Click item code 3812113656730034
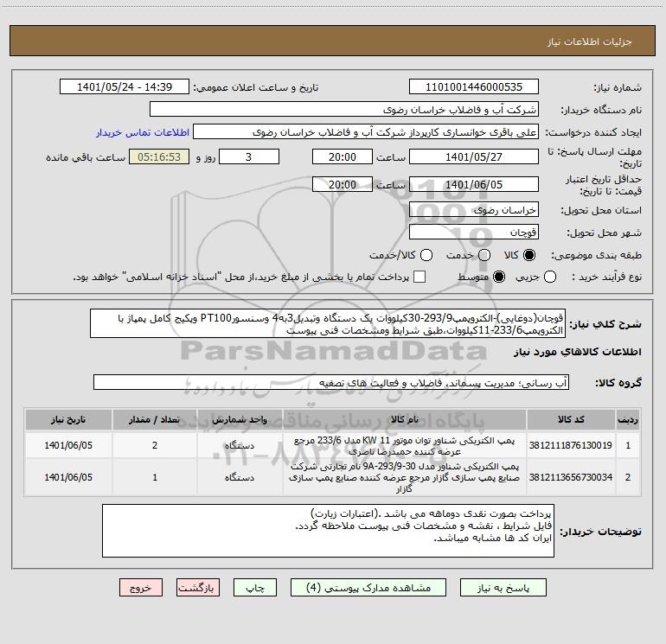The width and height of the screenshot is (666, 644). point(571,477)
